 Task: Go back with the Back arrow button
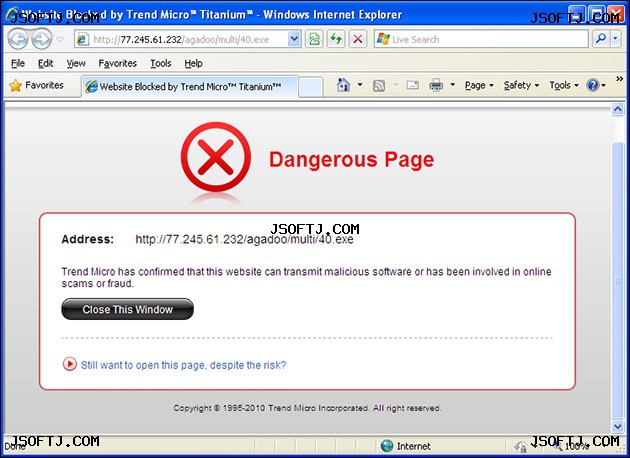click(x=18, y=39)
